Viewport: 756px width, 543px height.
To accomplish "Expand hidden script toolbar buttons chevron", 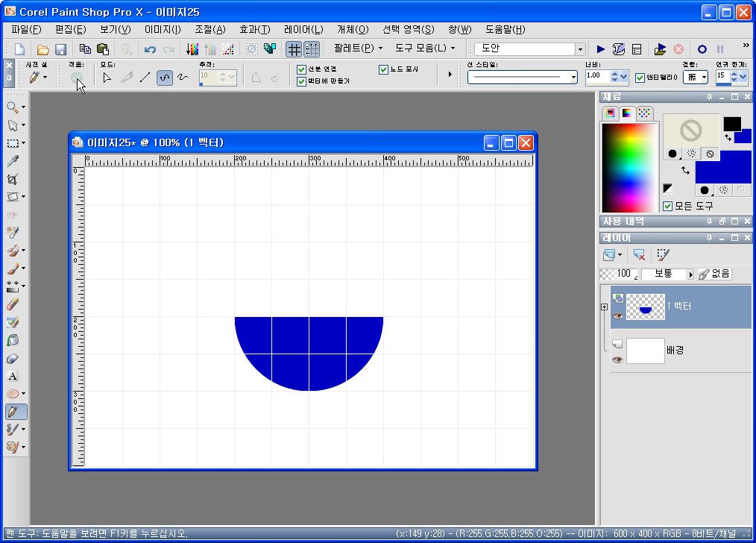I will 746,45.
